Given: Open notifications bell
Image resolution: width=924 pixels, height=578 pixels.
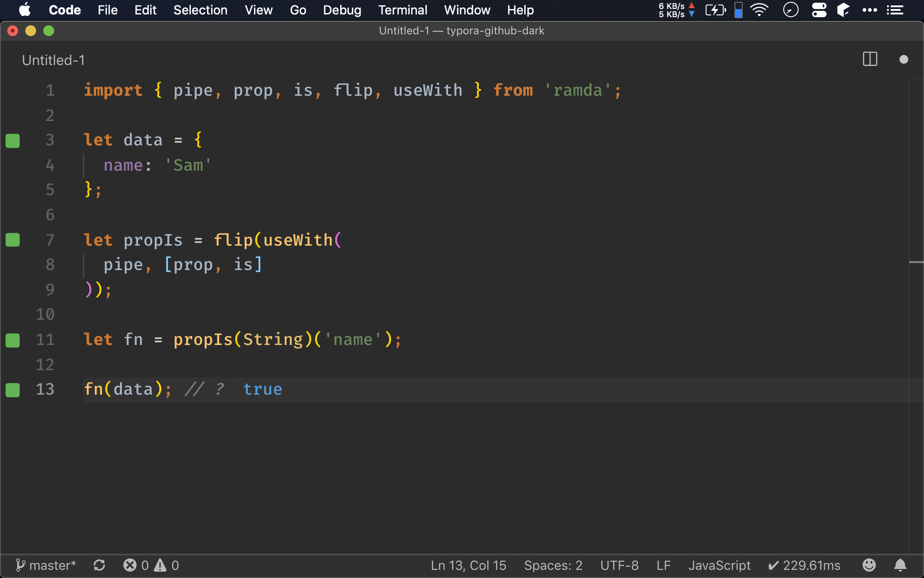Looking at the screenshot, I should [900, 565].
